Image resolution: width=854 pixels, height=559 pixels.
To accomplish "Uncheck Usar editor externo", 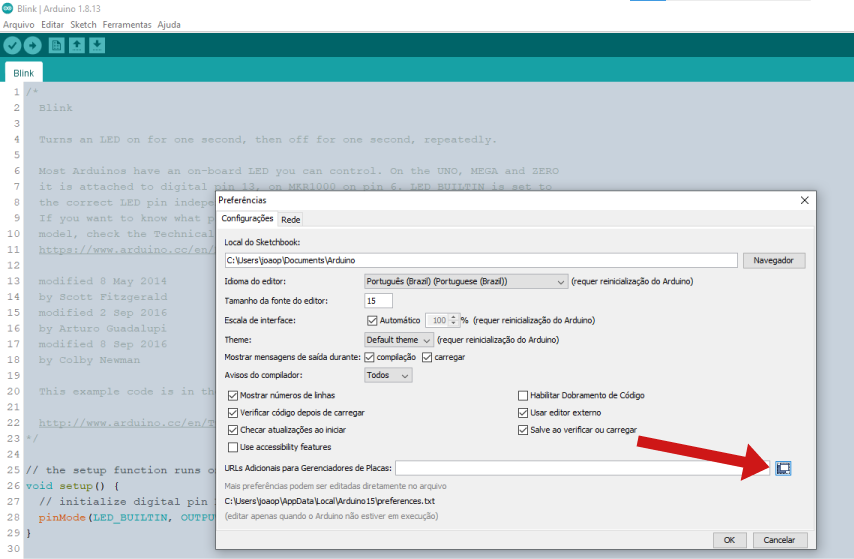I will pos(523,413).
